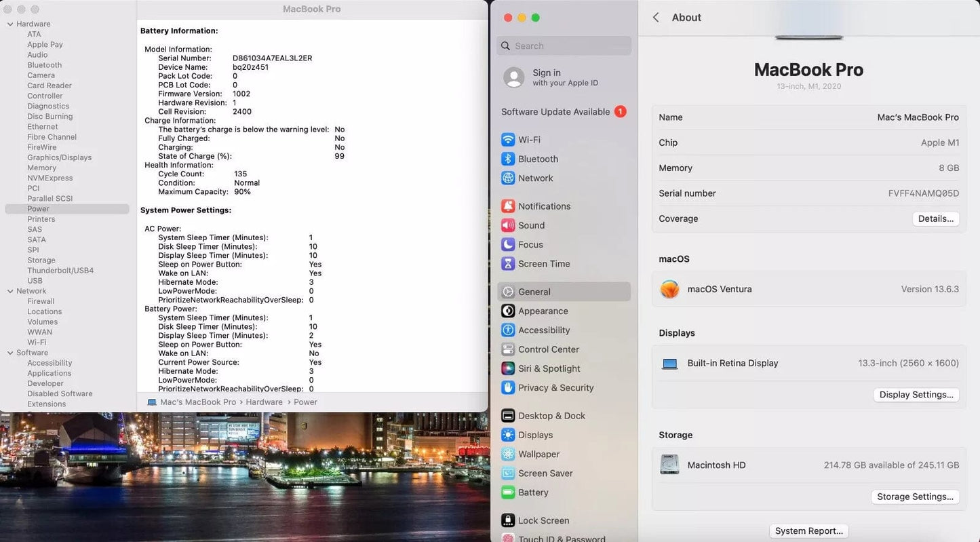Go back using the About chevron
980x542 pixels.
pyautogui.click(x=656, y=18)
